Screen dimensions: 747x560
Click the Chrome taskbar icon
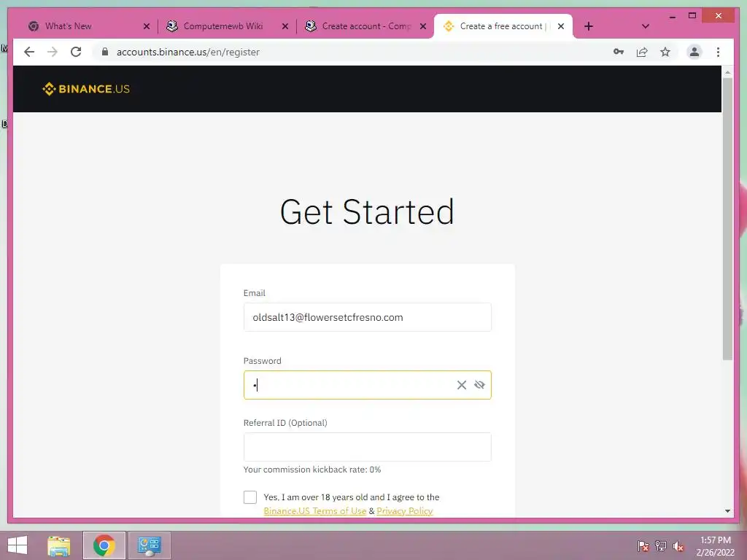coord(104,545)
